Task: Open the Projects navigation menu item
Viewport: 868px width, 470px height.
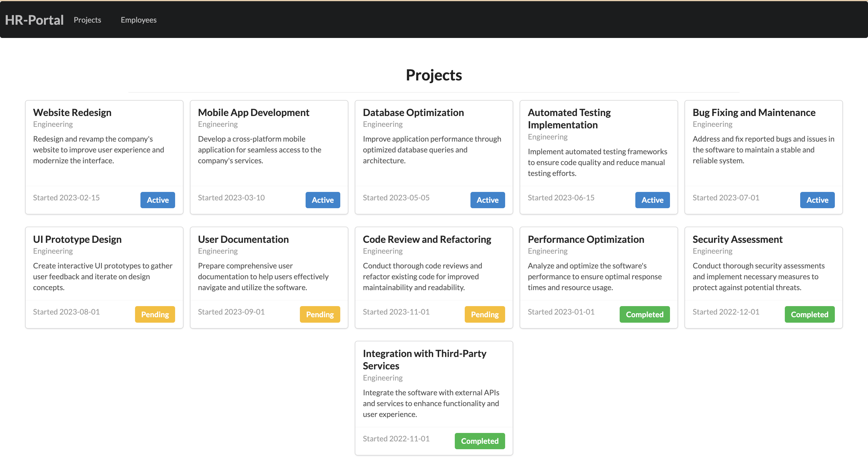Action: [87, 19]
